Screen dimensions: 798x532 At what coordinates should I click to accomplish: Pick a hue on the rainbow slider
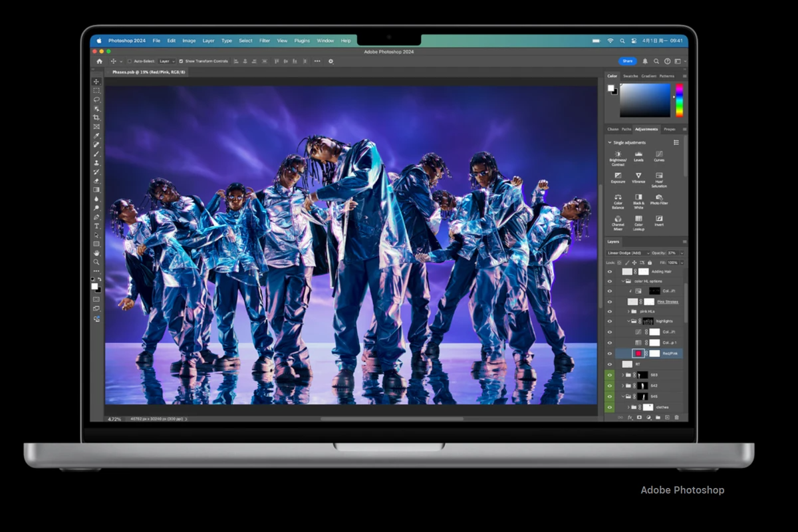tap(679, 100)
